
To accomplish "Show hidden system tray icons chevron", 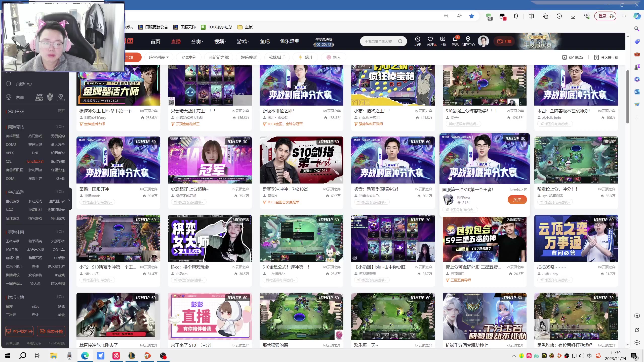I will pyautogui.click(x=514, y=356).
